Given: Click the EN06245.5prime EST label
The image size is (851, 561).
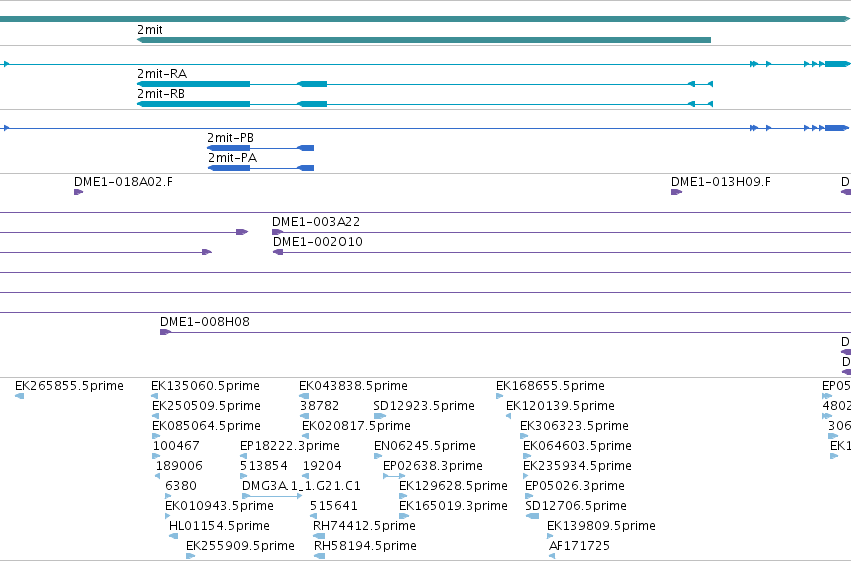Looking at the screenshot, I should point(425,446).
